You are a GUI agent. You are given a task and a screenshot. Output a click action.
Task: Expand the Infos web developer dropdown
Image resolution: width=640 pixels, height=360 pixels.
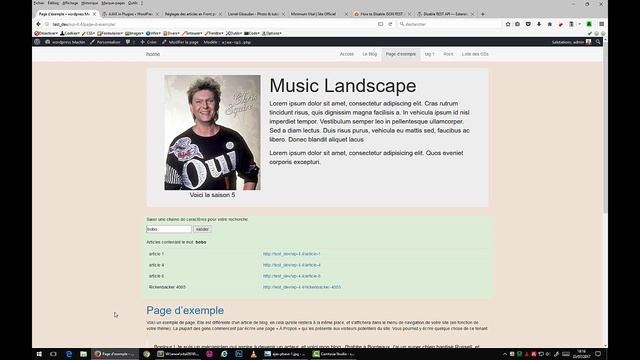[x=153, y=33]
